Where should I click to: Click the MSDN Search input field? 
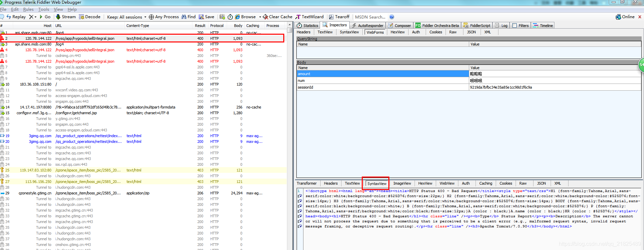pos(370,17)
